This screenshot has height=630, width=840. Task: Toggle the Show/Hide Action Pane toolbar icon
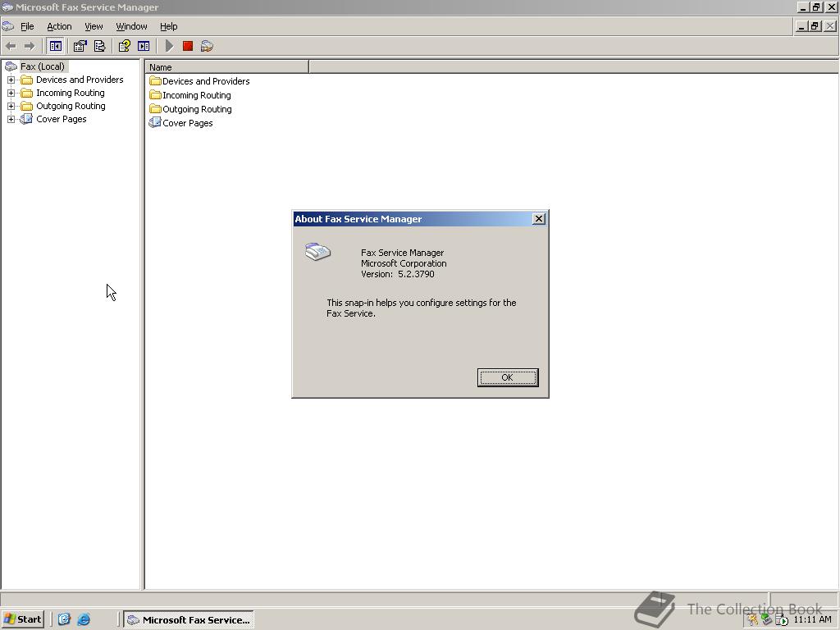tap(144, 46)
